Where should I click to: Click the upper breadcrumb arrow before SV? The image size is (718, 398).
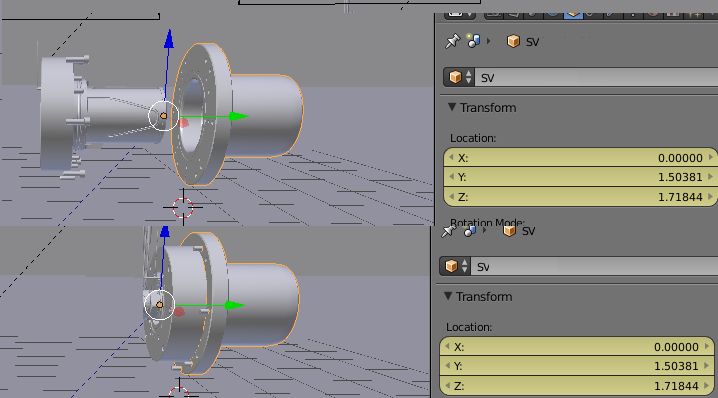coord(489,41)
